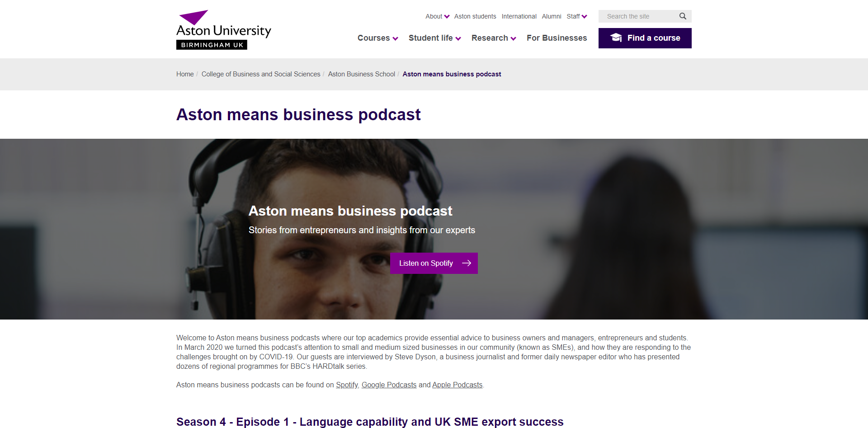The image size is (868, 428).
Task: Select the Student life menu item
Action: point(430,38)
